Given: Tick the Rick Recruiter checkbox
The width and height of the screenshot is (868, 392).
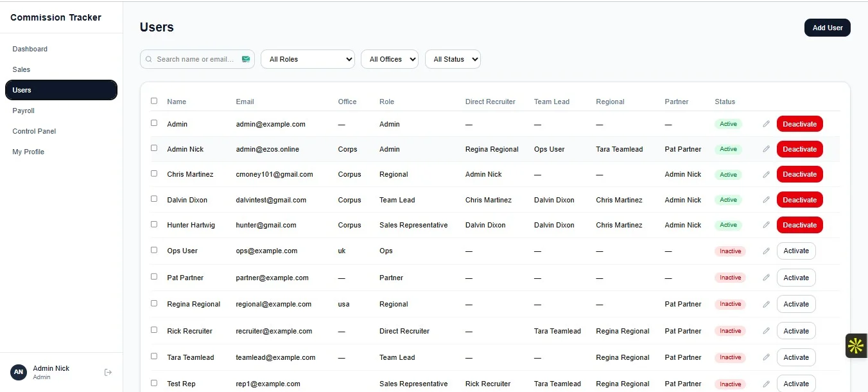Looking at the screenshot, I should pyautogui.click(x=154, y=330).
